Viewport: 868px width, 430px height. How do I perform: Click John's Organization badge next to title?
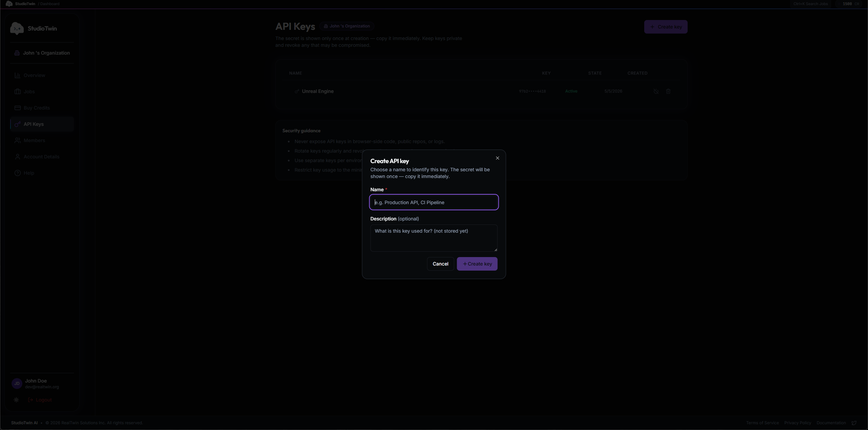click(x=347, y=26)
